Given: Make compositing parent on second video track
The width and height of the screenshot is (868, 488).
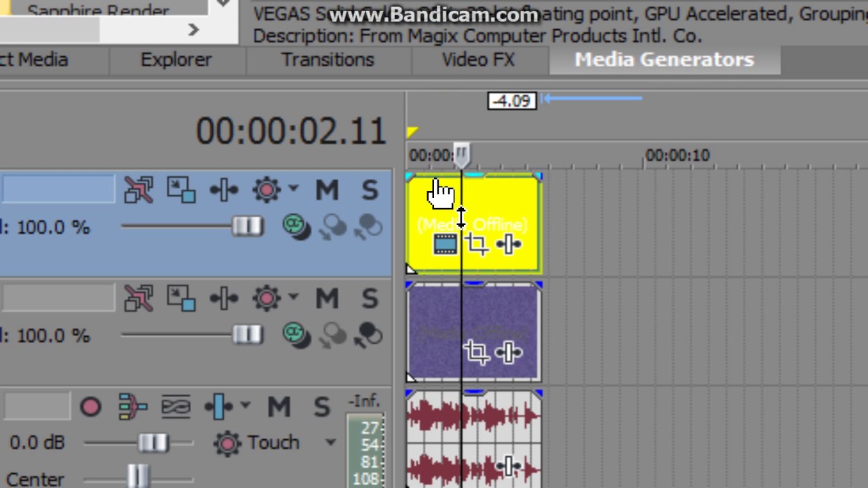Looking at the screenshot, I should point(333,335).
